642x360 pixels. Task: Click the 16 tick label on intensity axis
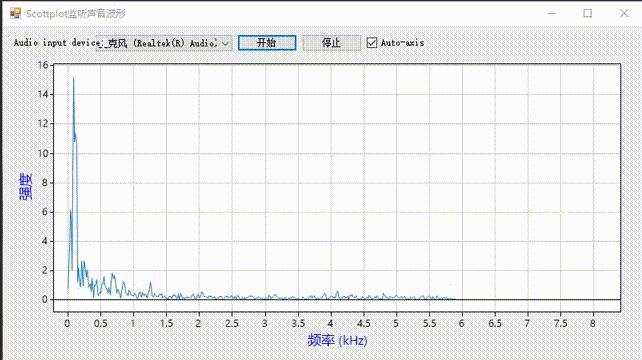coord(43,65)
